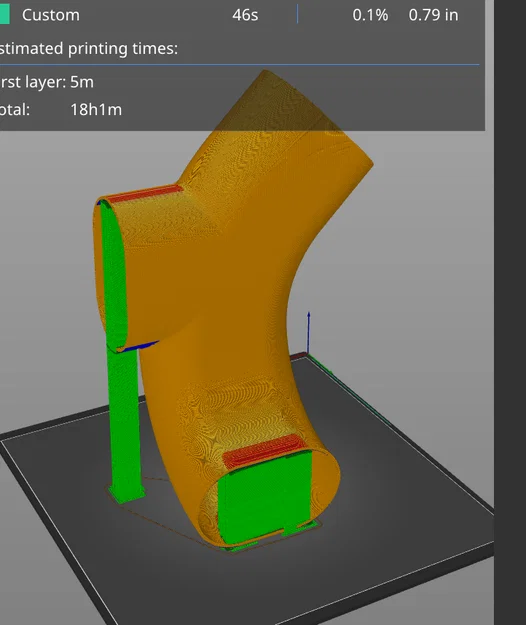Click the red overhang strip on upper branch

tap(144, 194)
